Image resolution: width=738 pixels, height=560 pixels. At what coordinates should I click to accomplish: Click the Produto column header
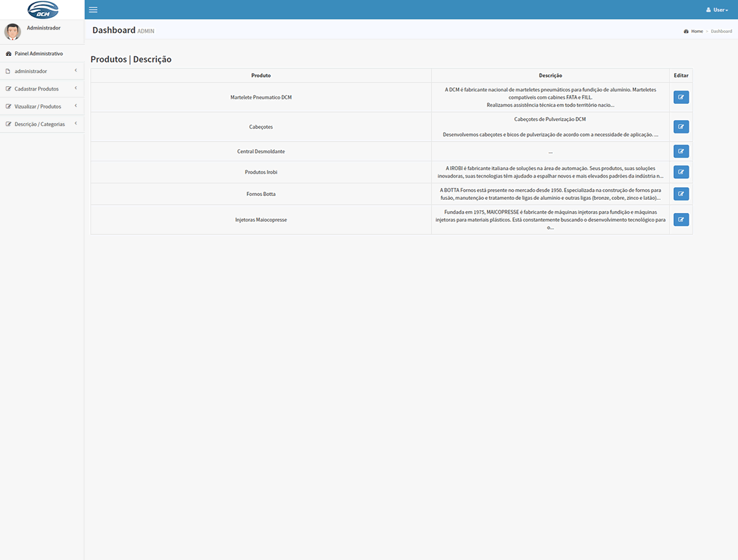pyautogui.click(x=261, y=76)
